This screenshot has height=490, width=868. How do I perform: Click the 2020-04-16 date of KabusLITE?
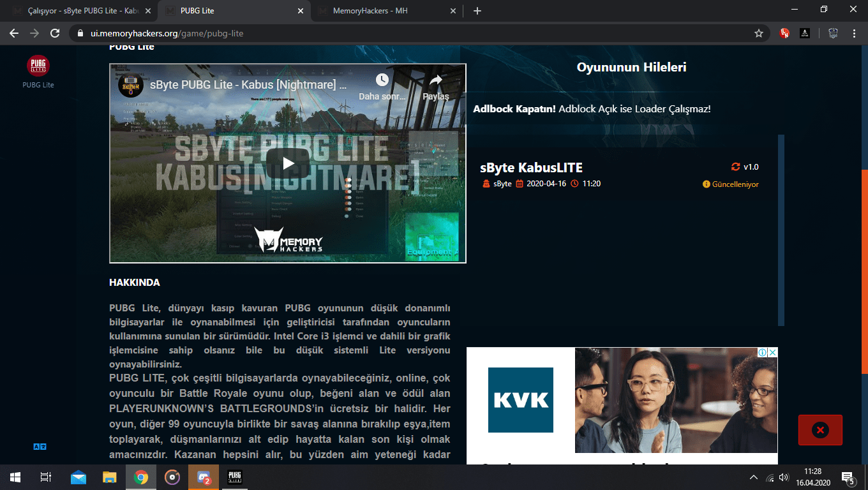click(x=546, y=184)
